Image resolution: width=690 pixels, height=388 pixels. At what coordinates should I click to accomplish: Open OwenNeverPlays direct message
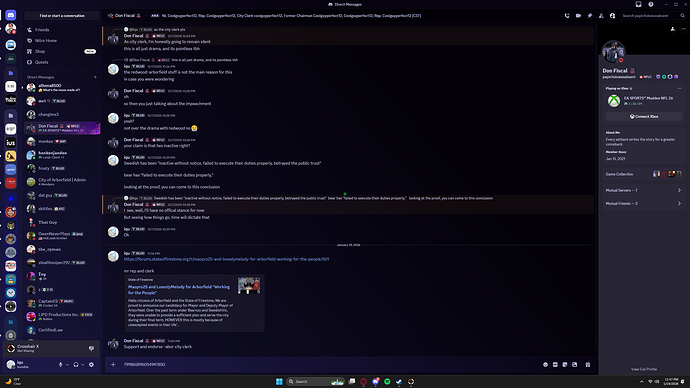pyautogui.click(x=62, y=236)
